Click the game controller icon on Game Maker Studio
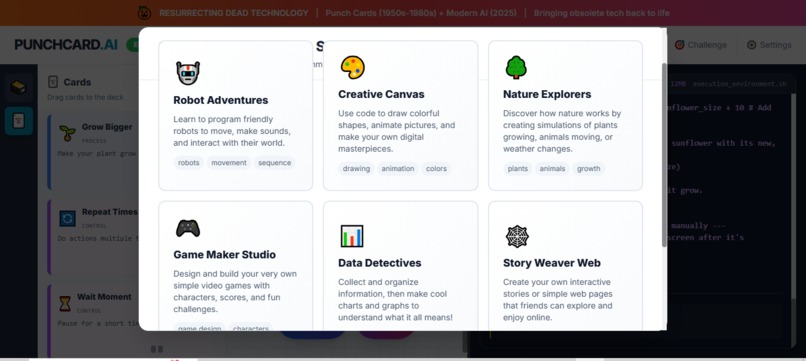 coord(188,228)
